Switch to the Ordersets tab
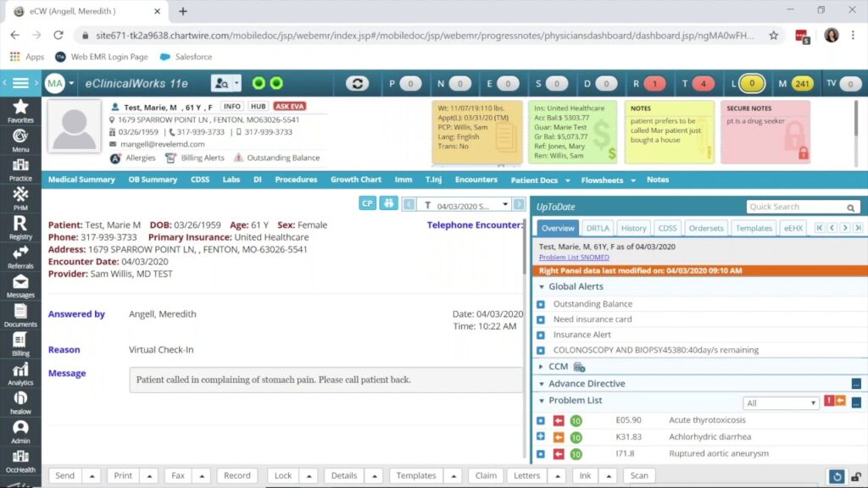Image resolution: width=868 pixels, height=488 pixels. tap(706, 228)
